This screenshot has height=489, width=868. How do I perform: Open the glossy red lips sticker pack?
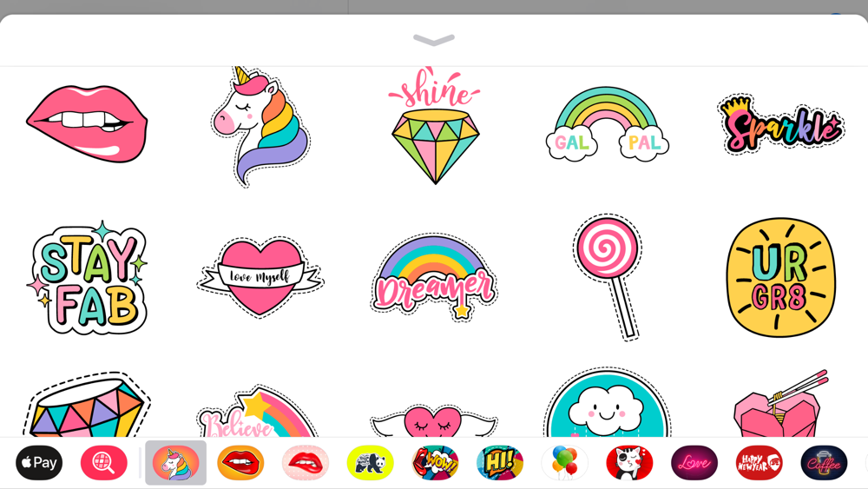point(305,463)
